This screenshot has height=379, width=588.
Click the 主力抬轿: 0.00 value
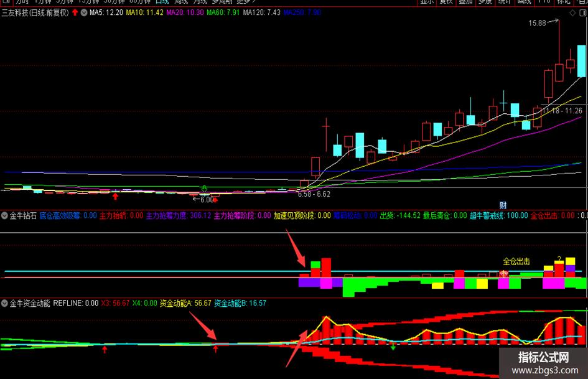click(x=121, y=215)
